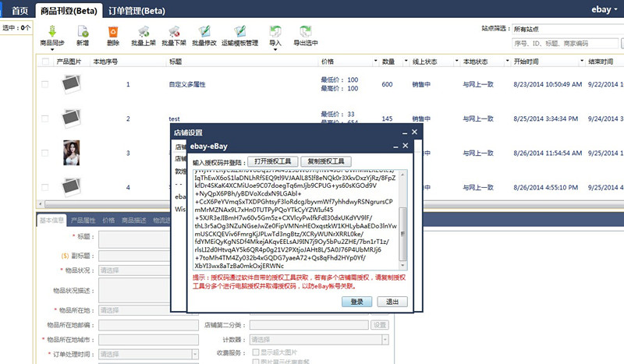Select the 产品属性 tab
The height and width of the screenshot is (364, 624).
(x=83, y=220)
